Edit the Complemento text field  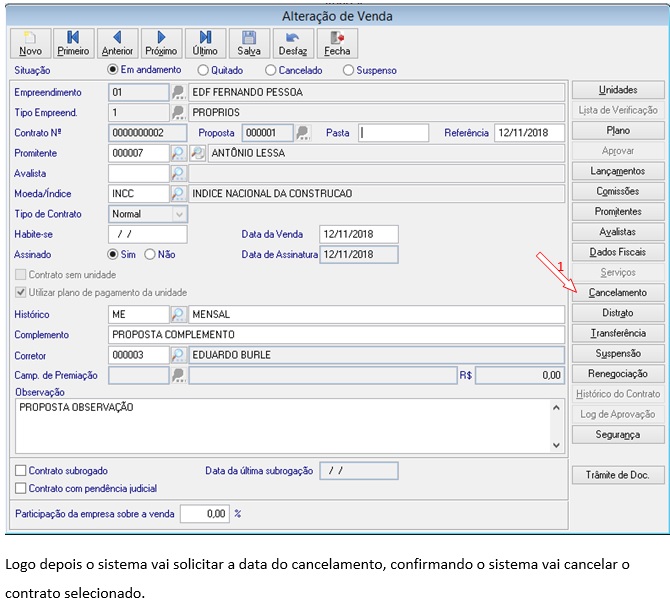coord(336,334)
